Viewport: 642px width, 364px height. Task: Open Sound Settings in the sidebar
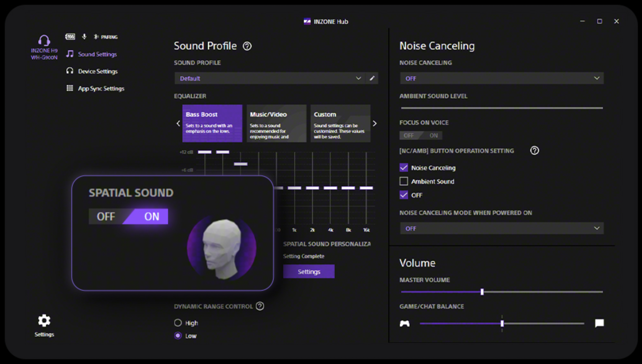tap(92, 54)
